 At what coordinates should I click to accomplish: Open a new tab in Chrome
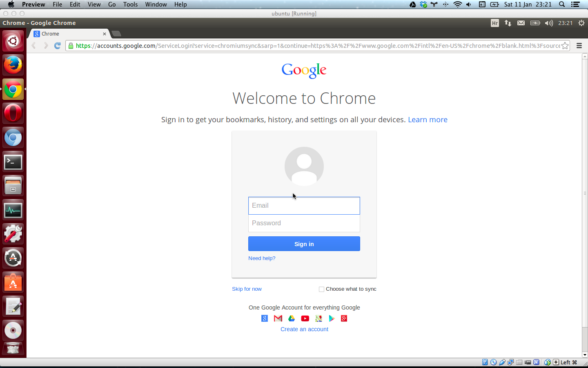116,34
